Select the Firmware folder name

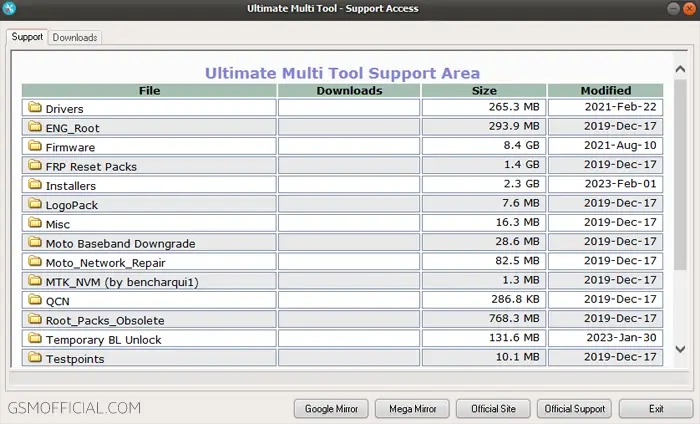point(70,147)
